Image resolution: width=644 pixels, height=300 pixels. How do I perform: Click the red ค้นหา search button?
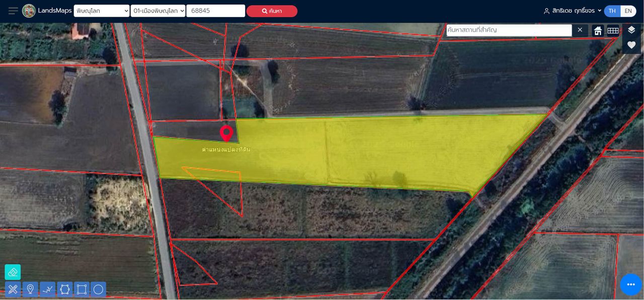[x=272, y=11]
